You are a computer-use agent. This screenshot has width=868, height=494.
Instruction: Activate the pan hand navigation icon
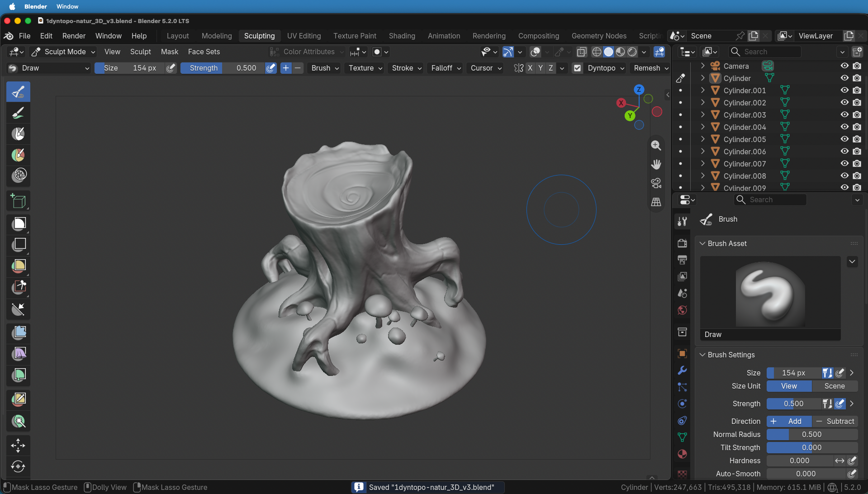click(x=656, y=164)
